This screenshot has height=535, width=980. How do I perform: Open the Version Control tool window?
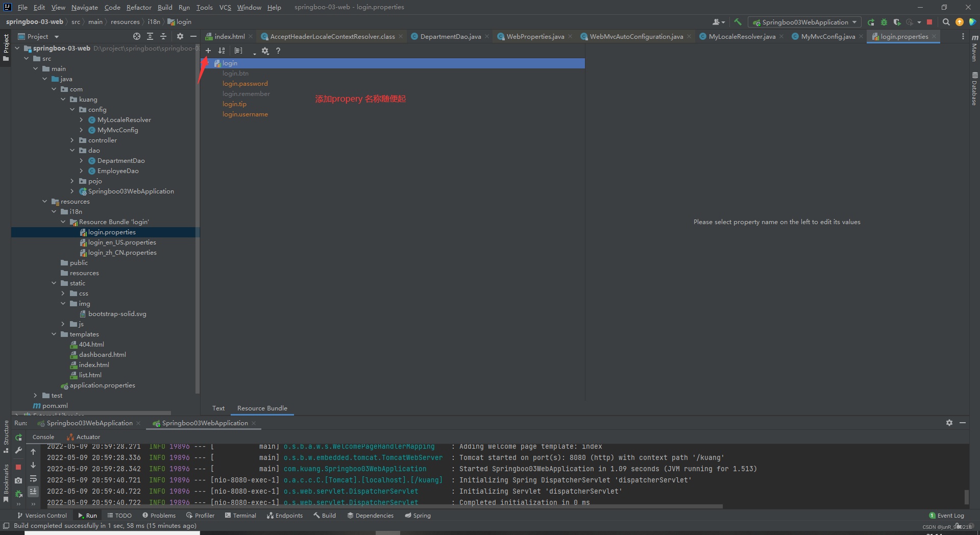pyautogui.click(x=42, y=516)
